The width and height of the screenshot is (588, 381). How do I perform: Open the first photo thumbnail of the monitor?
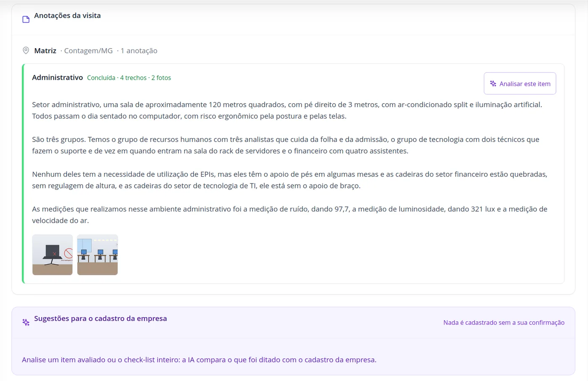coord(52,255)
